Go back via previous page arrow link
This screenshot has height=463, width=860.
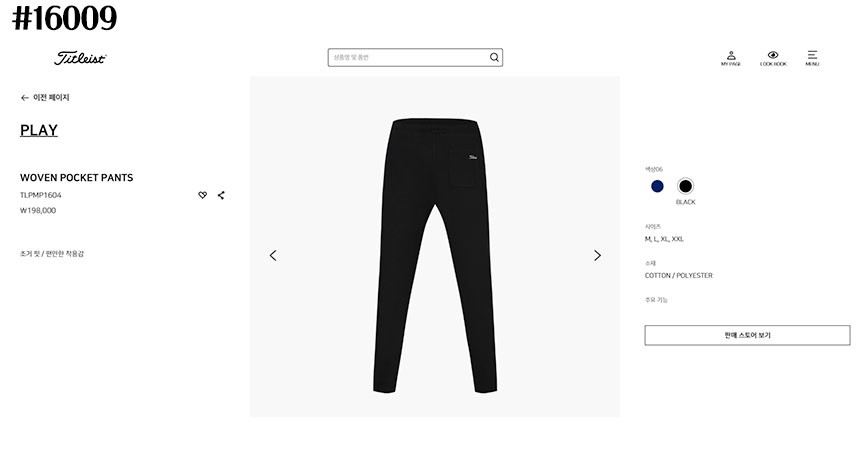point(45,98)
